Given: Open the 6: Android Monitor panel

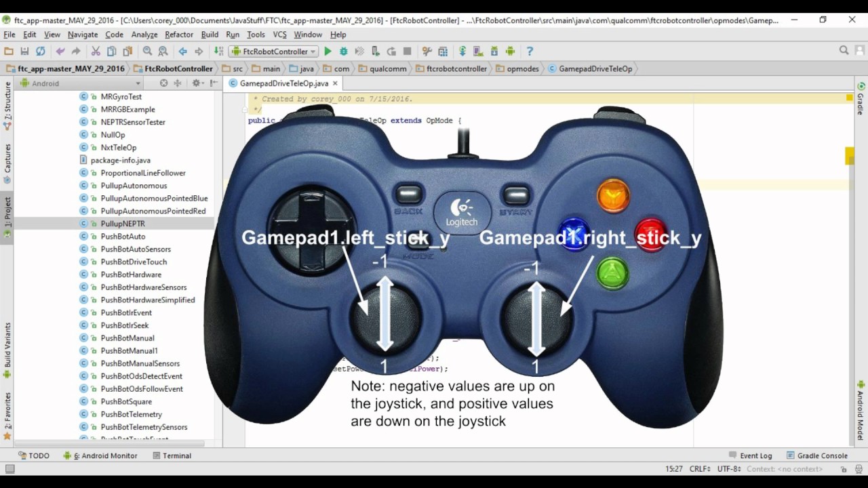Looking at the screenshot, I should click(100, 455).
